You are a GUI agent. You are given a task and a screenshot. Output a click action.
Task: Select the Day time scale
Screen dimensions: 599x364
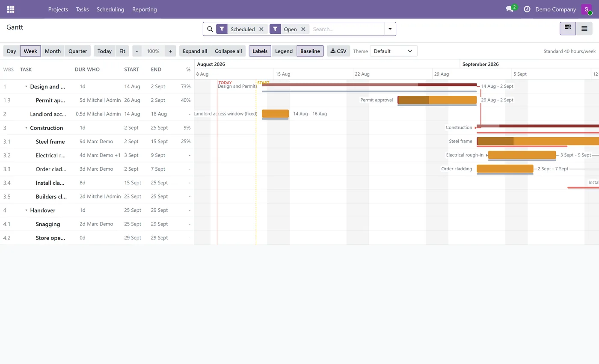(12, 51)
